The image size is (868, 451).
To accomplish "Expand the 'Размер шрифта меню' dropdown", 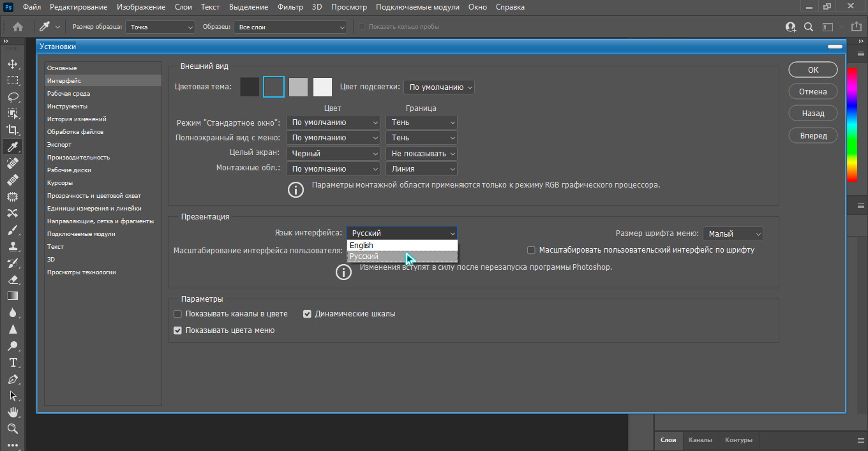I will [x=732, y=234].
